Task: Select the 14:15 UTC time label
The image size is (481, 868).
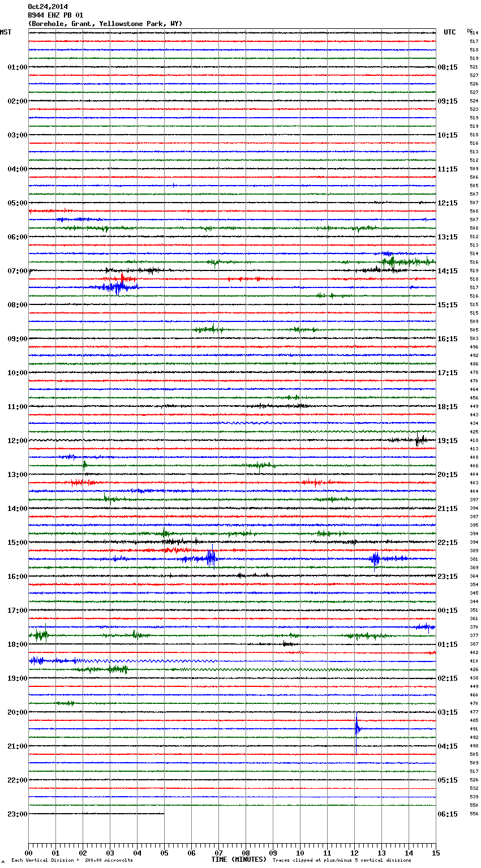Action: (448, 271)
